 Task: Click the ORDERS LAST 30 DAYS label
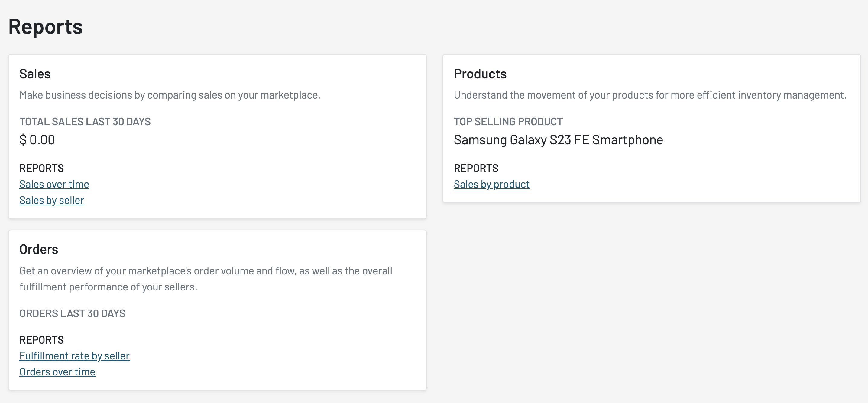coord(72,313)
